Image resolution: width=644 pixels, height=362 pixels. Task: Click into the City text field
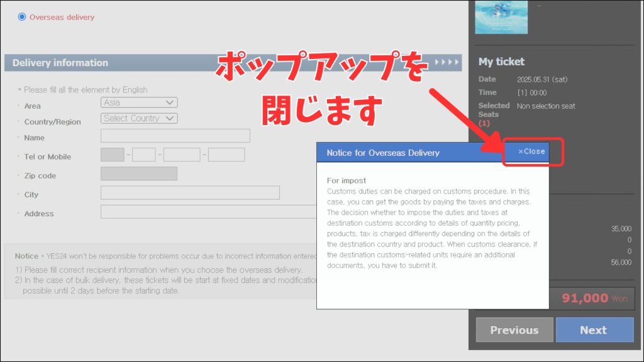190,193
